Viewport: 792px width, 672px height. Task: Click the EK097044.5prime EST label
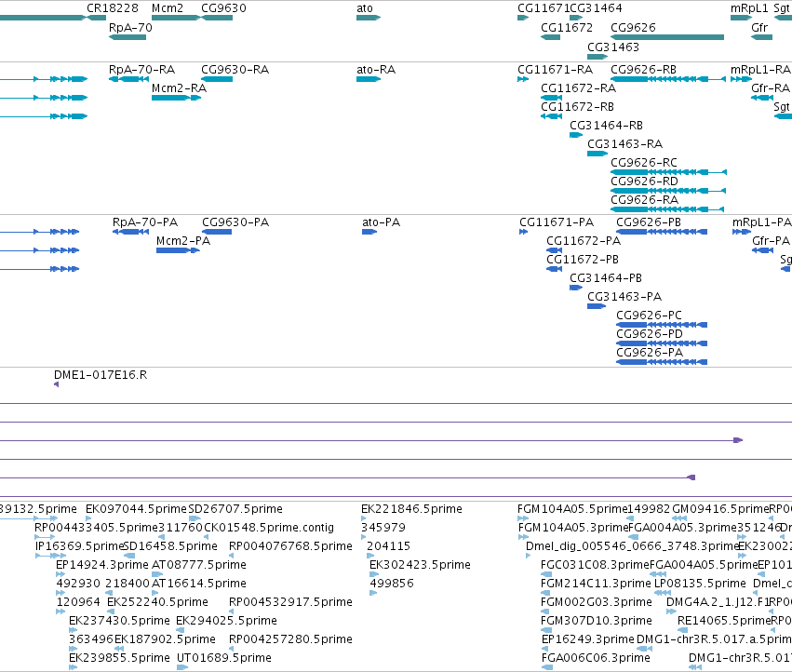coord(136,509)
